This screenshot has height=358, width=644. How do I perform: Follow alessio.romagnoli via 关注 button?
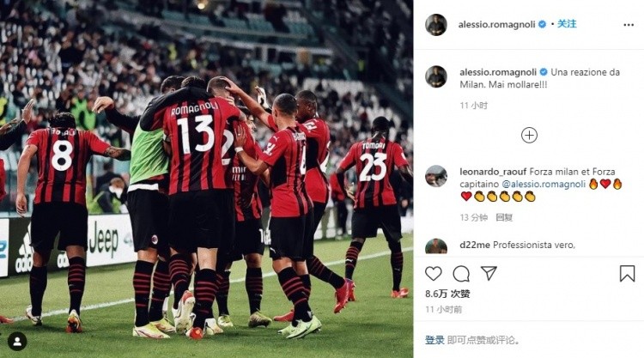[567, 24]
